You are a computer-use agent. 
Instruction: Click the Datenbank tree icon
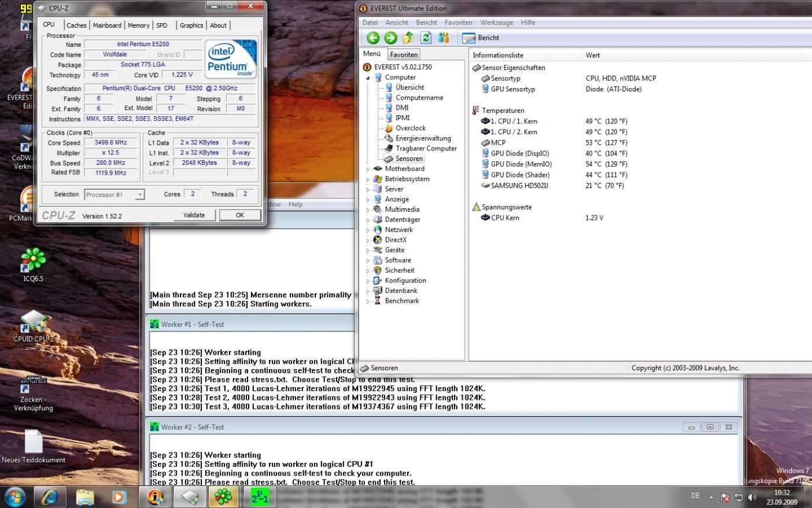[x=378, y=290]
